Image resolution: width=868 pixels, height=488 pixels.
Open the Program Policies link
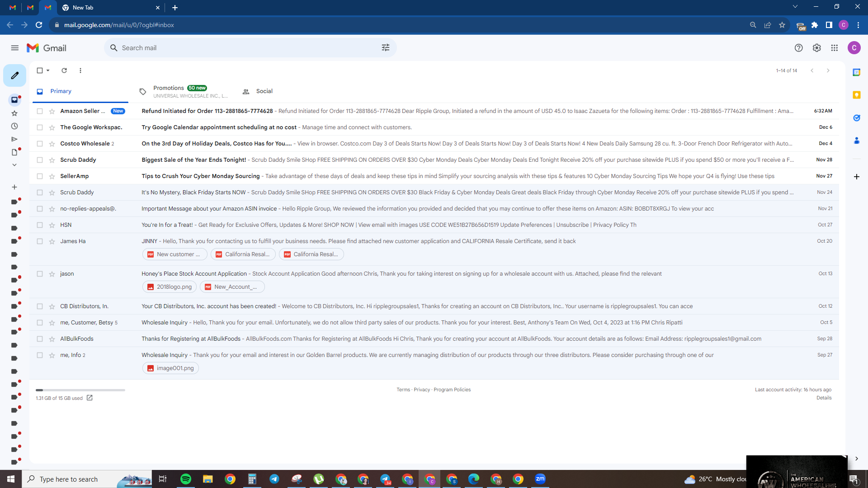pos(452,390)
